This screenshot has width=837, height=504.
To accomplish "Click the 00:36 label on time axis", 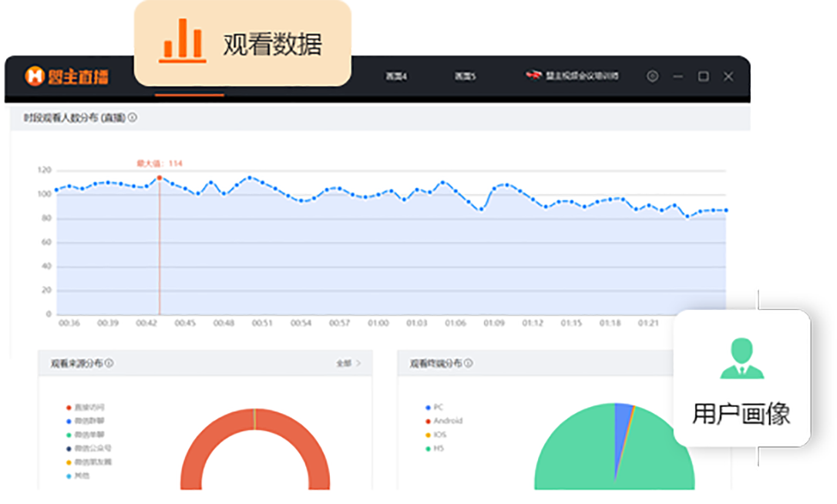I will click(x=69, y=323).
